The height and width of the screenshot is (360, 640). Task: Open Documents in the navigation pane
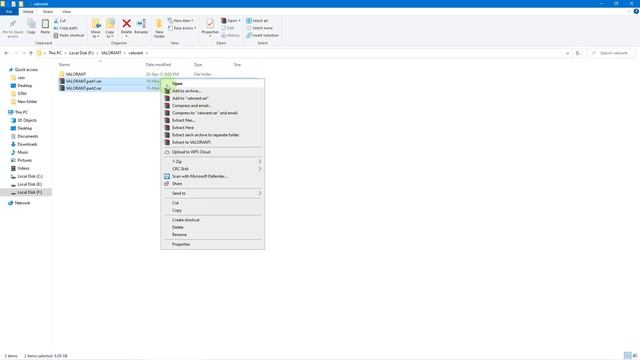coord(27,136)
